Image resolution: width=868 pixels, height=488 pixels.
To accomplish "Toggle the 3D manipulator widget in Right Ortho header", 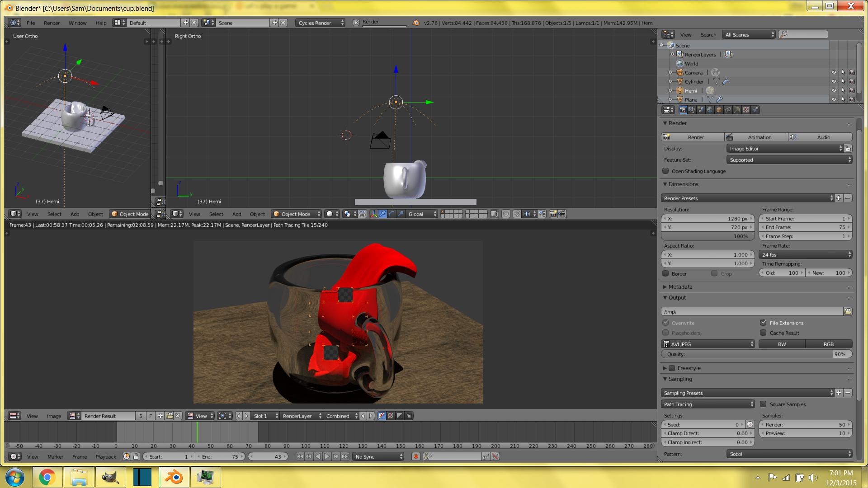I will tap(374, 214).
